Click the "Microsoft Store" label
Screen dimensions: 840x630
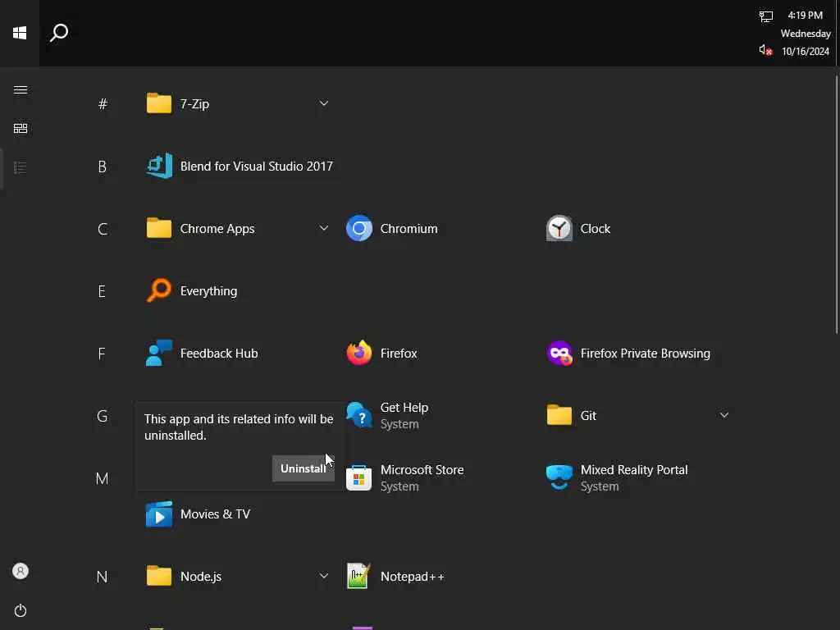click(422, 470)
